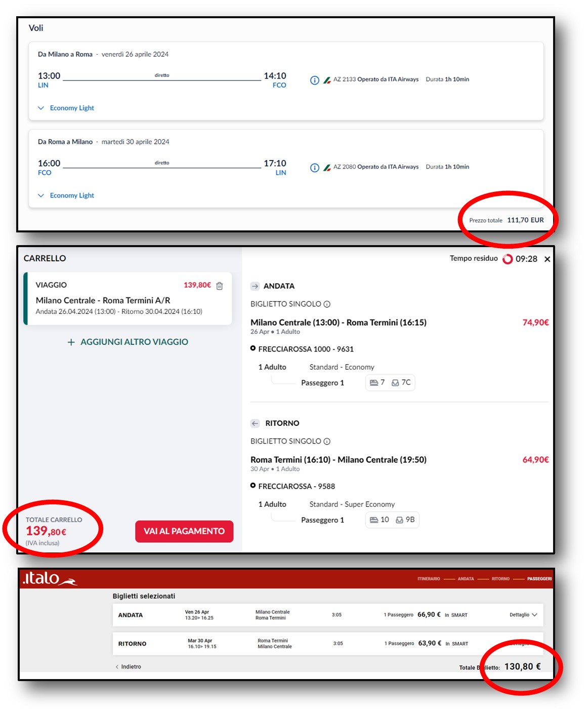
Task: Click 'Da Roma a Milano' flight heading
Action: pyautogui.click(x=65, y=142)
